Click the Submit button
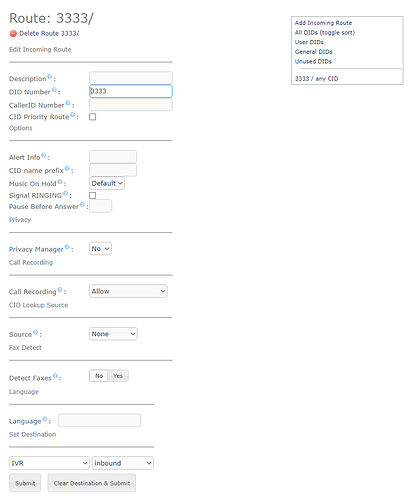The image size is (416, 500). [x=25, y=483]
